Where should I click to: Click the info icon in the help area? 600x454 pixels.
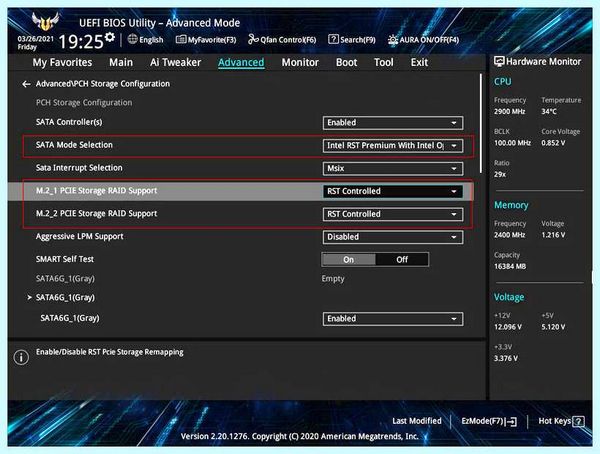(21, 357)
